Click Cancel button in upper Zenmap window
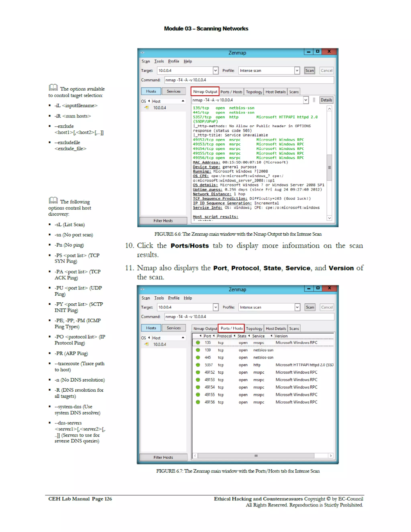Image resolution: width=411 pixels, height=532 pixels. pos(327,70)
